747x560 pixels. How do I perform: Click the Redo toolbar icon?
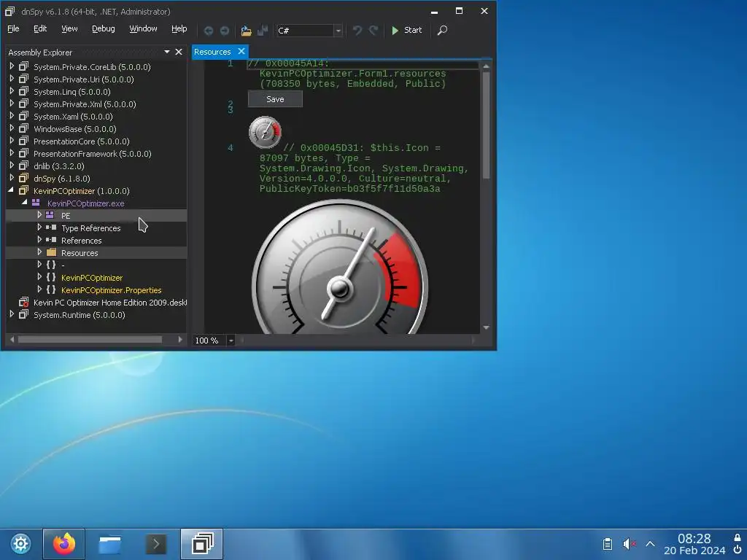(x=373, y=31)
